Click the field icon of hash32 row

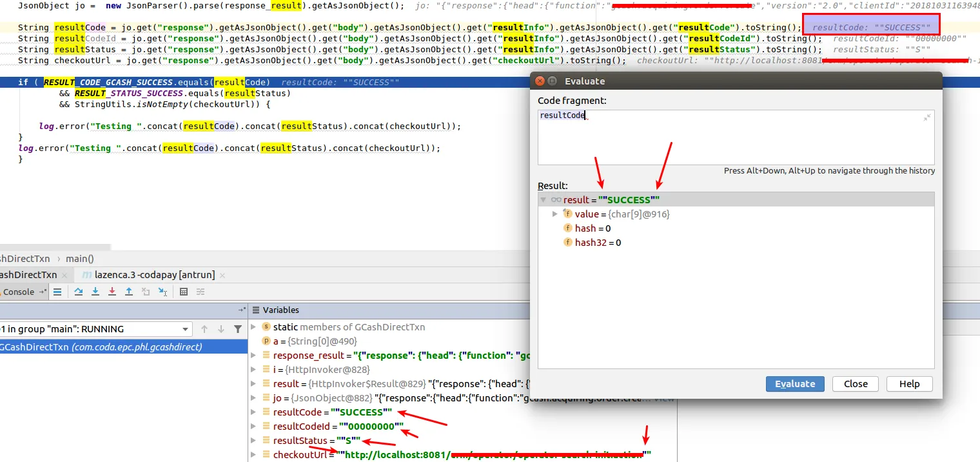pos(568,243)
